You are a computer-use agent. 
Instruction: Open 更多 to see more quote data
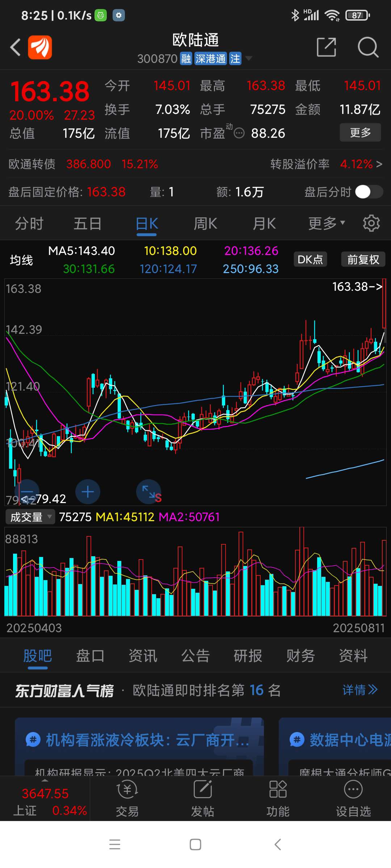[x=360, y=132]
